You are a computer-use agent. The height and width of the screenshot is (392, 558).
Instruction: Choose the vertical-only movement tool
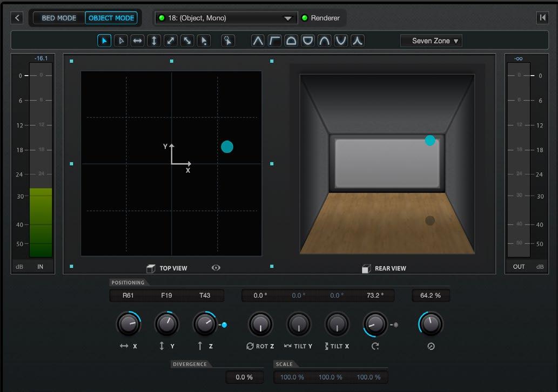154,41
